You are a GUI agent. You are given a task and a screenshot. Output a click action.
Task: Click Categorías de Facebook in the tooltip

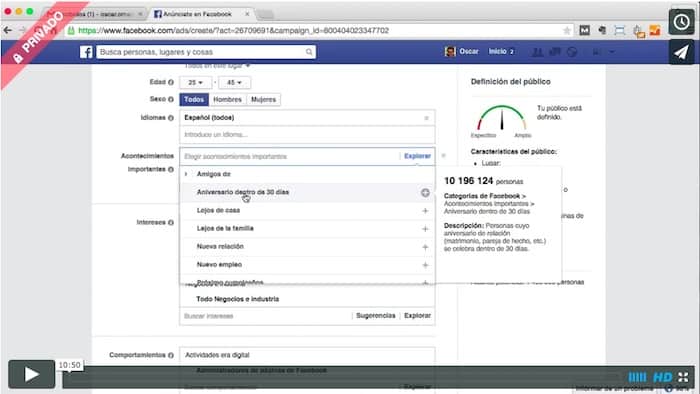point(482,196)
